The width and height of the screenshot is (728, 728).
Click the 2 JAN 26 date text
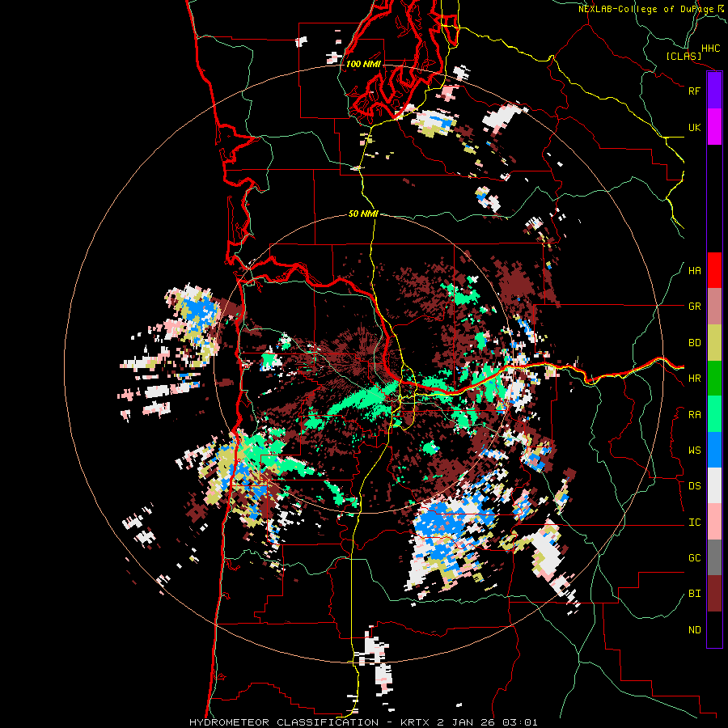point(468,722)
